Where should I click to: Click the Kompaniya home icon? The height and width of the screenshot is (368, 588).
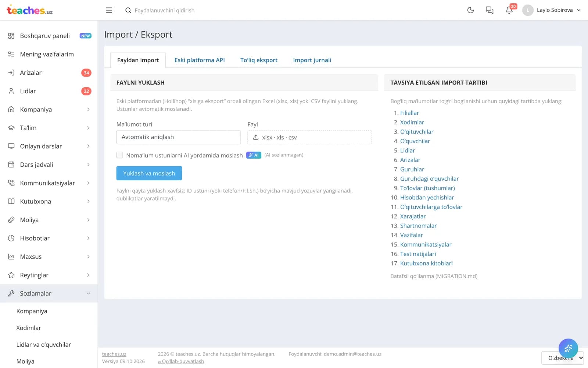pos(11,109)
